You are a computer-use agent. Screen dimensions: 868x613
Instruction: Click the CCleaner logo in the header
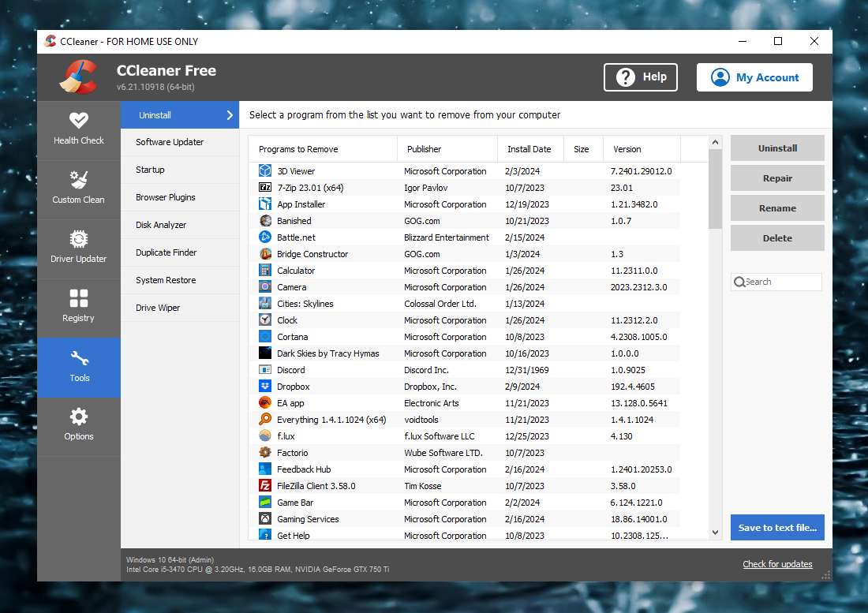pos(79,77)
